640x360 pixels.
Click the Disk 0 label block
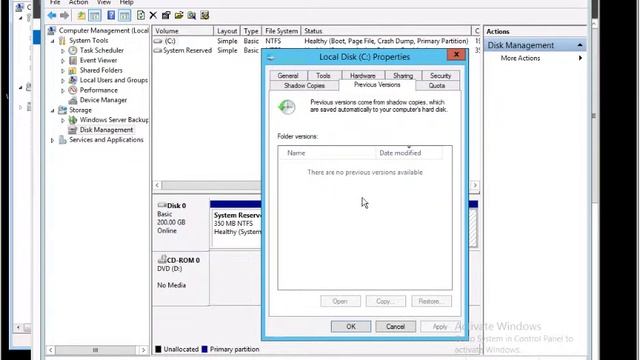181,222
